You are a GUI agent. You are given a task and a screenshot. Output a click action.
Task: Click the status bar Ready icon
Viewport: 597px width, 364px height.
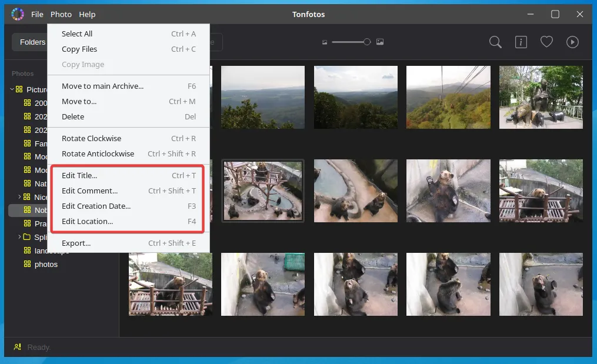click(x=18, y=347)
